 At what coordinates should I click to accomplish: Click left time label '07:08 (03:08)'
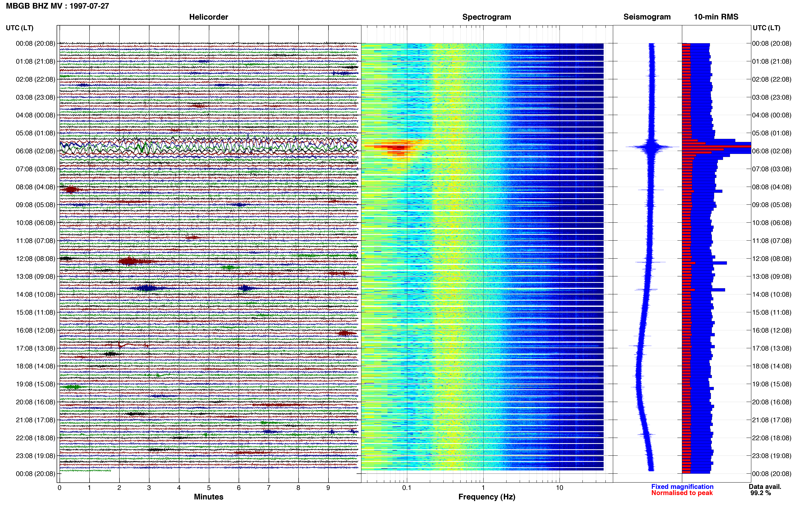click(x=36, y=169)
